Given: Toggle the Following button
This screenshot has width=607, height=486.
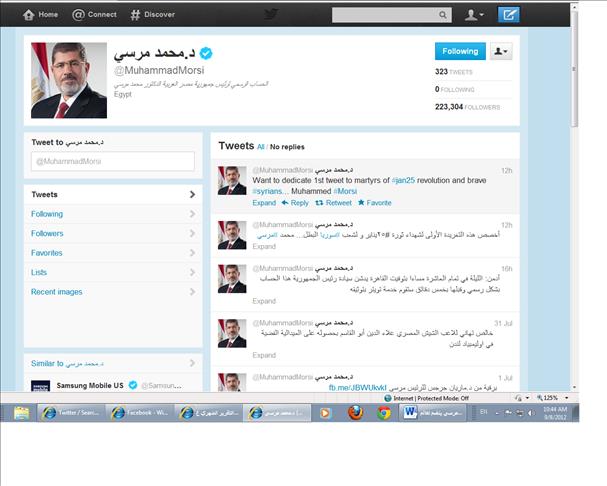Looking at the screenshot, I should tap(460, 51).
